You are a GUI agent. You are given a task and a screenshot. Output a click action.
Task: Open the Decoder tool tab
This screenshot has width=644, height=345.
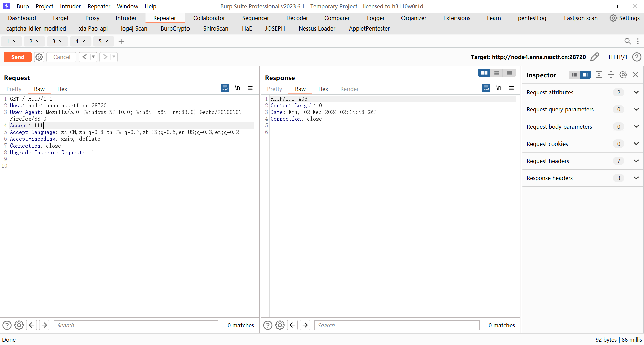(x=297, y=18)
